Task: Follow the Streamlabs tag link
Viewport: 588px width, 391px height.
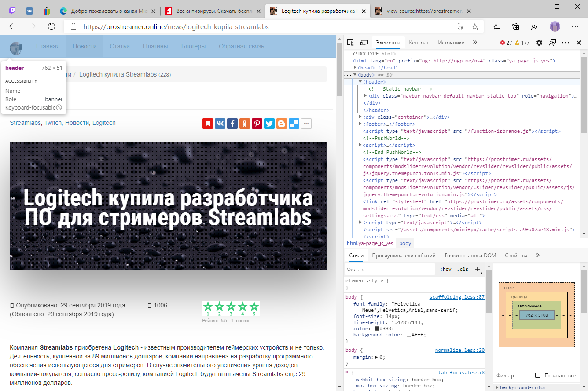Action: [26, 123]
